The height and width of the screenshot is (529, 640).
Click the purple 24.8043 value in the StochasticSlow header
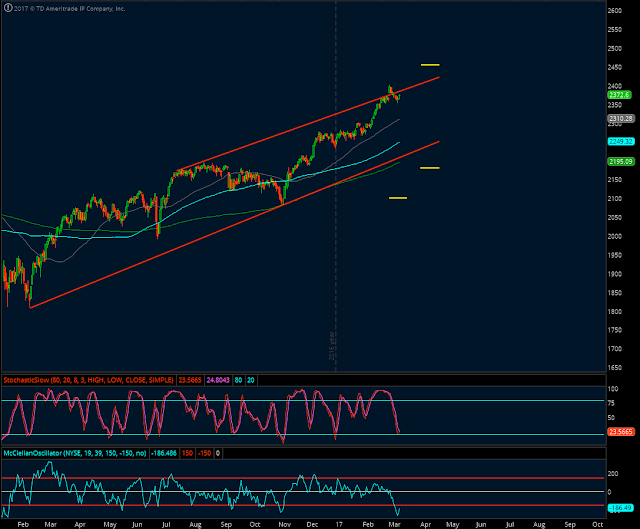pos(218,380)
